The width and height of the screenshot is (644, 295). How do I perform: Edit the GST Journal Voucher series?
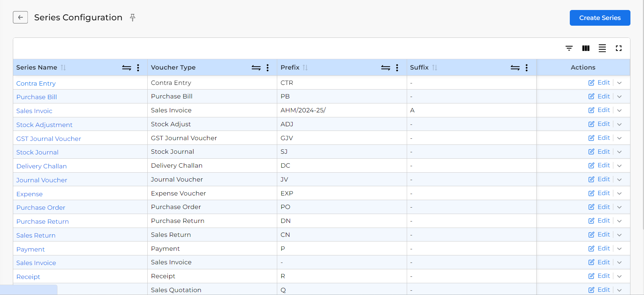(x=599, y=138)
